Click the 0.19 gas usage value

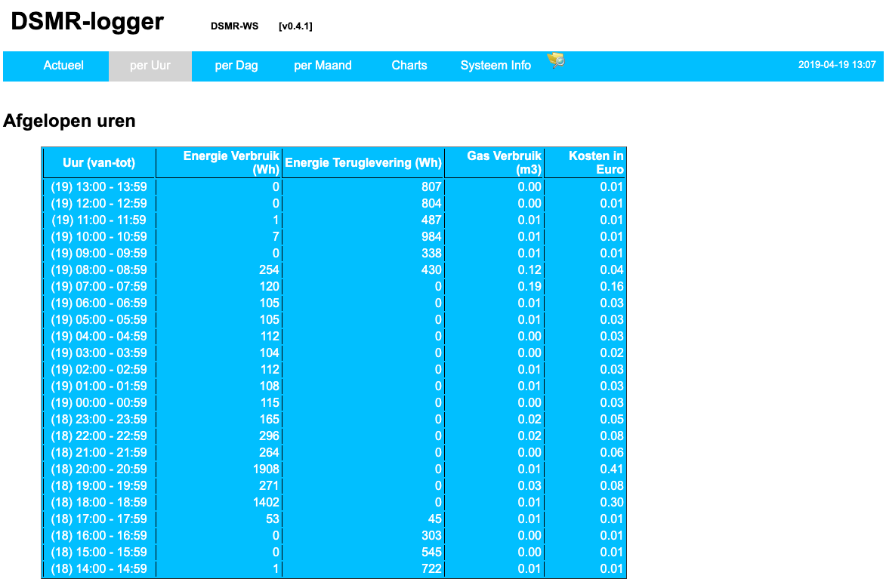(530, 287)
